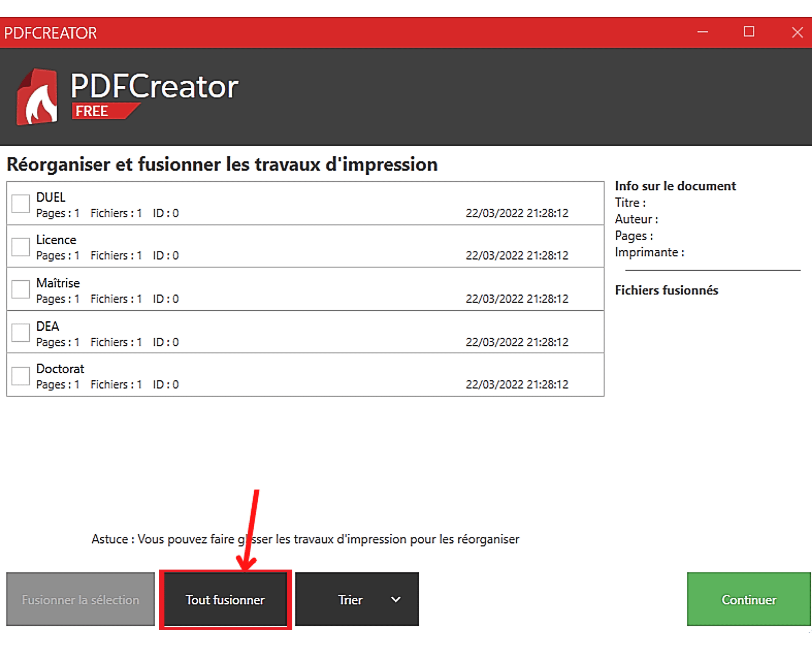The height and width of the screenshot is (650, 812).
Task: Maximize the PDFCreator window
Action: pyautogui.click(x=749, y=32)
